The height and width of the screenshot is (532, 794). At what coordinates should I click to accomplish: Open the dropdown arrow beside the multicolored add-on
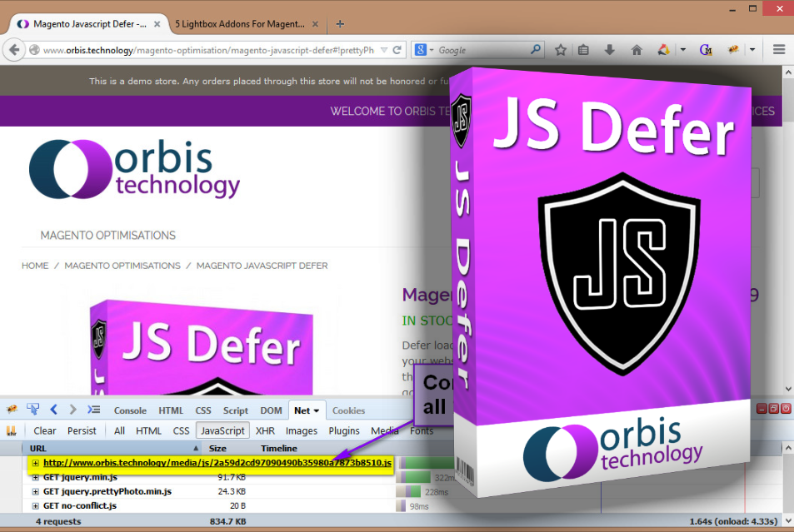pos(682,50)
